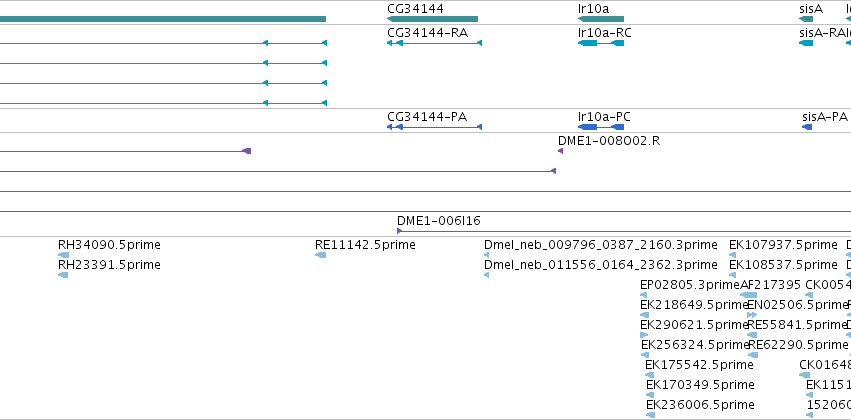Click the sisA-PA label
Image resolution: width=851 pixels, height=420 pixels.
click(x=824, y=117)
